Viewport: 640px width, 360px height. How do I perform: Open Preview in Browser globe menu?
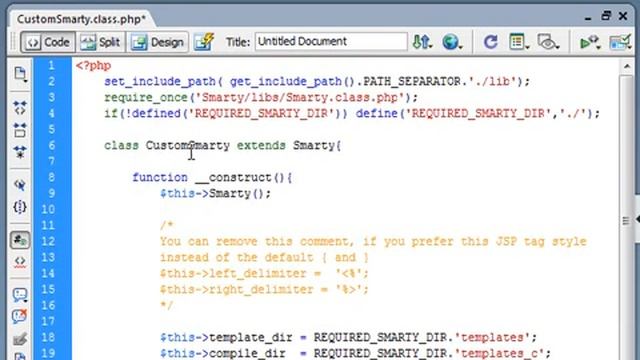coord(452,42)
